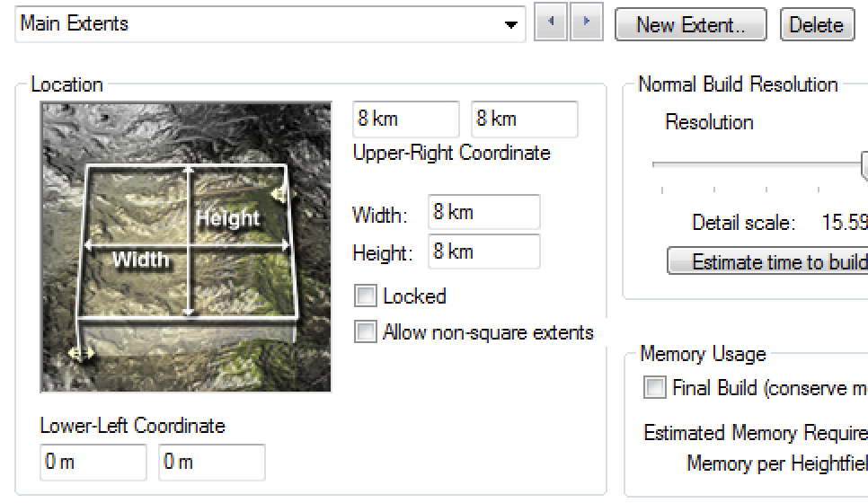
Task: Click the second Upper-Right Coordinate field
Action: tap(524, 119)
